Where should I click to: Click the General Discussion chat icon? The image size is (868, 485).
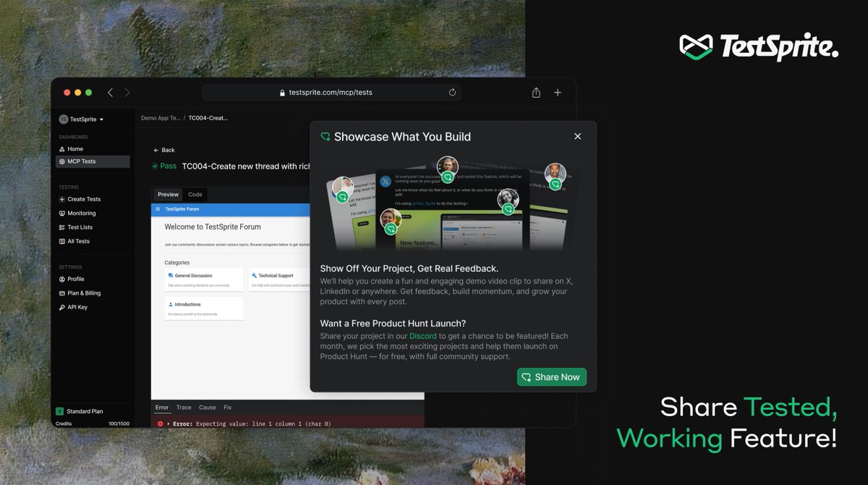point(171,276)
